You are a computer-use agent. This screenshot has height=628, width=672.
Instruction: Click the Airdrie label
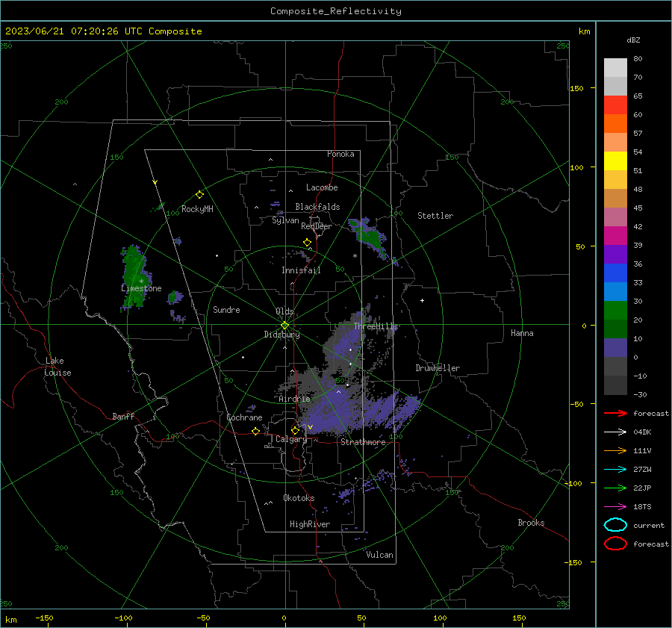click(294, 399)
